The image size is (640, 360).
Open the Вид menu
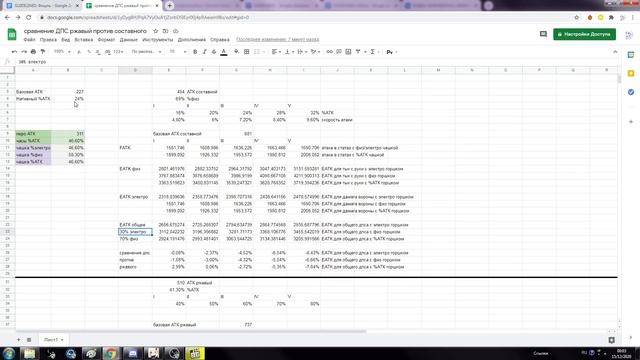tap(66, 40)
